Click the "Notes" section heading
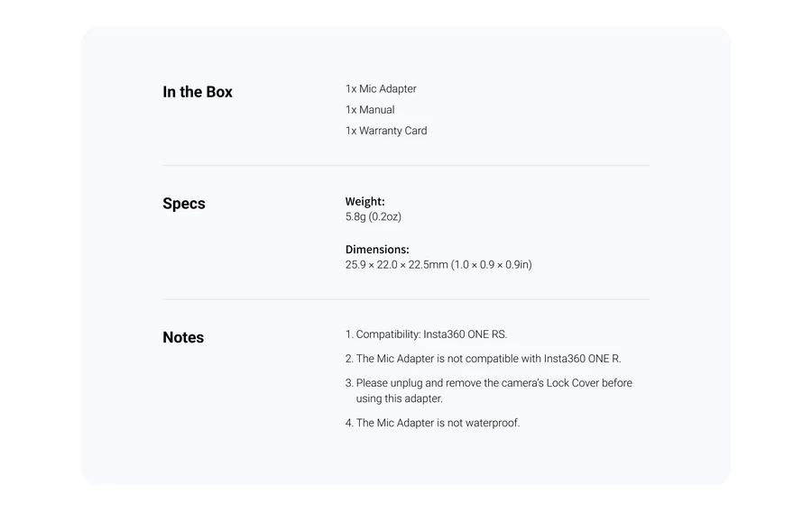The image size is (812, 512). coord(183,338)
